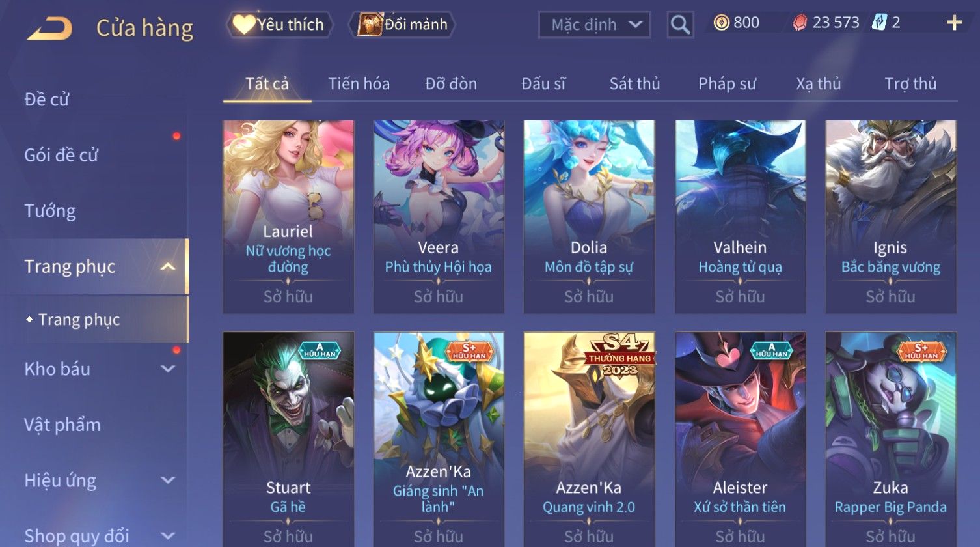The width and height of the screenshot is (980, 547).
Task: Select the Stuart Gã hề skin card
Action: point(288,440)
